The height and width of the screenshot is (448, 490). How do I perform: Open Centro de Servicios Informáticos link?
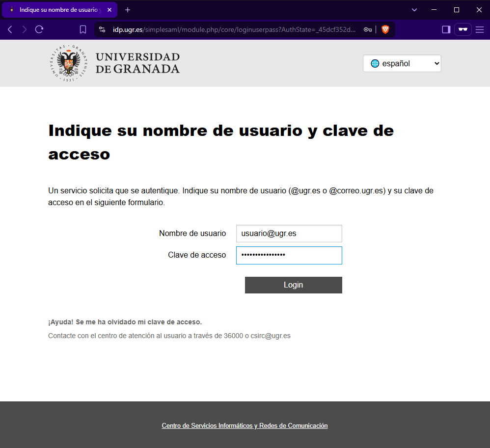point(245,425)
